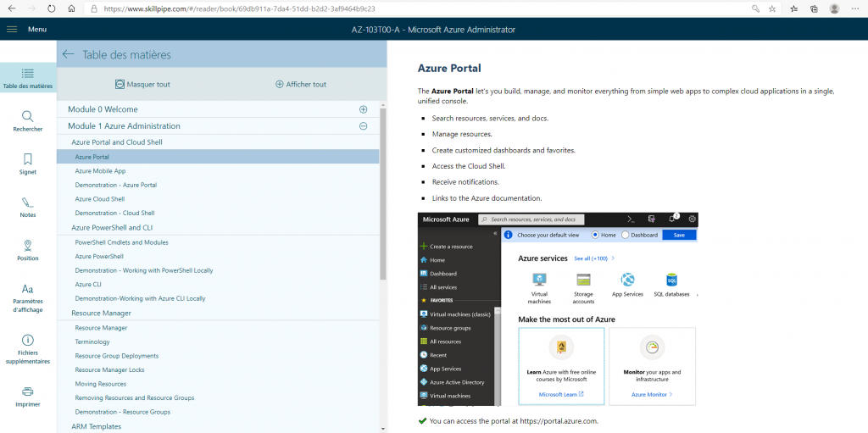This screenshot has height=433, width=868.
Task: Open Demonstration - Working with PowerShell Locally
Action: [144, 270]
